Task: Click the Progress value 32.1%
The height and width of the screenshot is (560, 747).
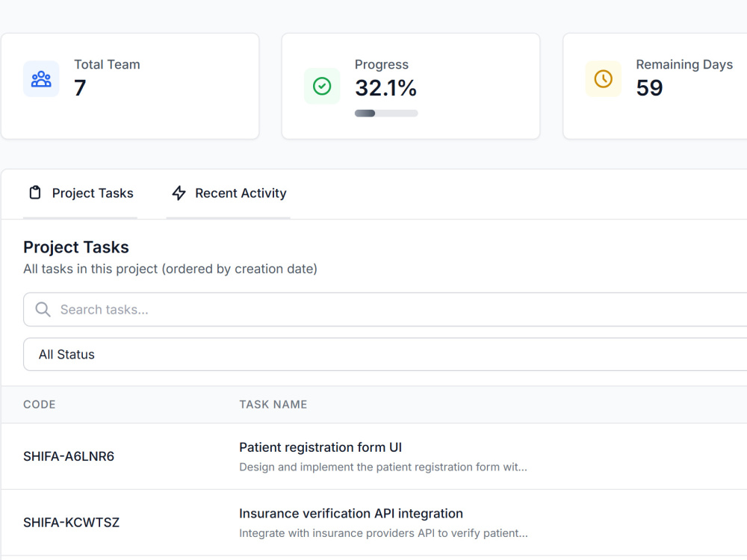Action: click(386, 87)
